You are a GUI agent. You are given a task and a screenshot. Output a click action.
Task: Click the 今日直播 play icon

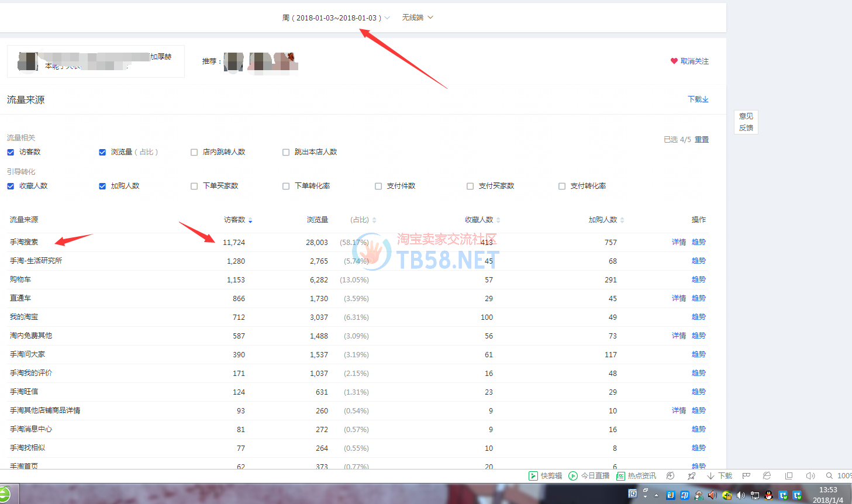pos(573,476)
